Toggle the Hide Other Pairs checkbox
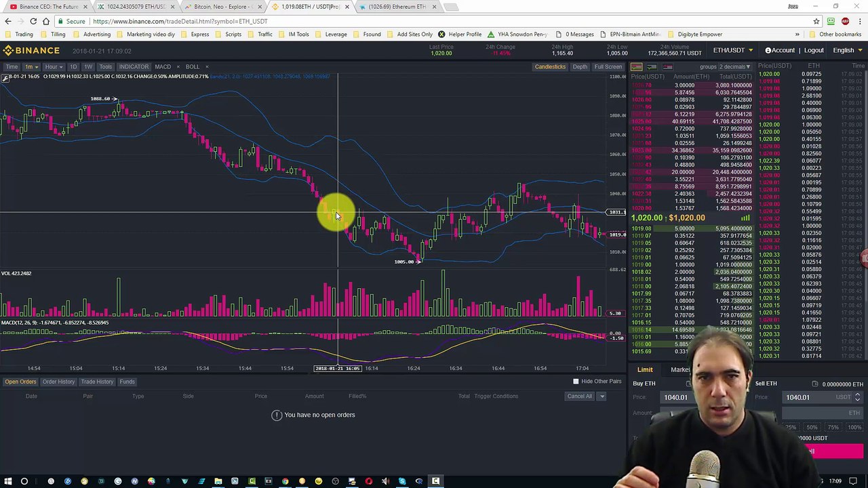 coord(576,381)
